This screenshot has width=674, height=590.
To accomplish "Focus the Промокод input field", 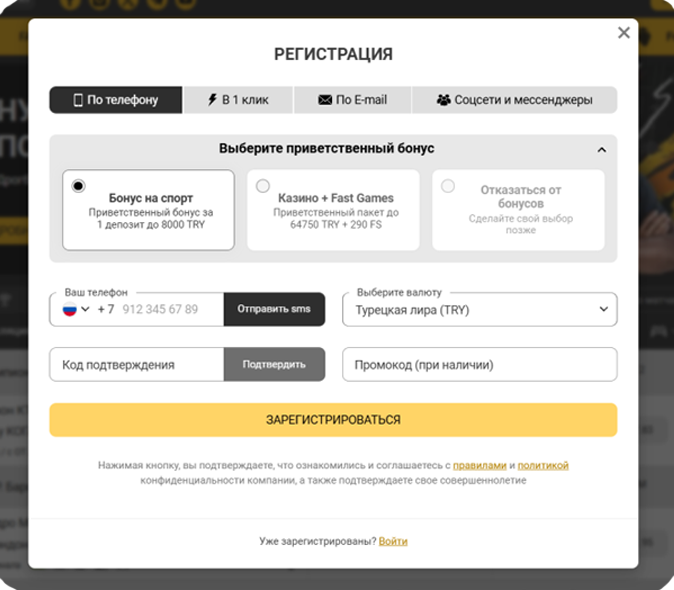I will point(480,365).
